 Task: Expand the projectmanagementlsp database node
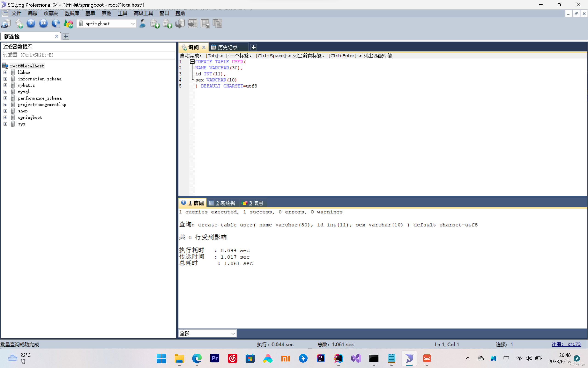[5, 105]
